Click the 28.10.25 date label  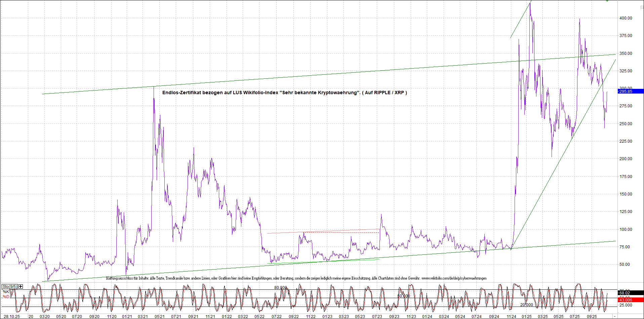[12, 317]
